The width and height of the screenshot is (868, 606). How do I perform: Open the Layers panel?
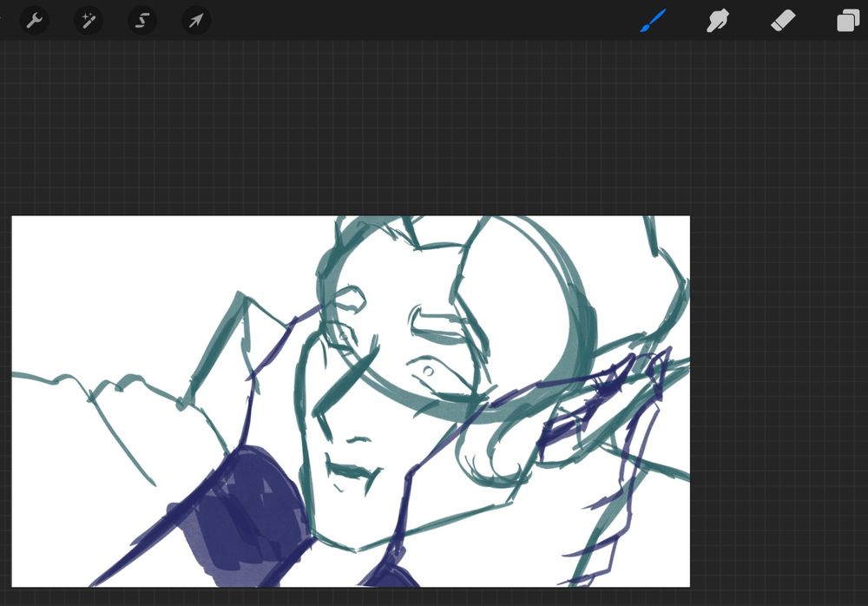click(848, 21)
